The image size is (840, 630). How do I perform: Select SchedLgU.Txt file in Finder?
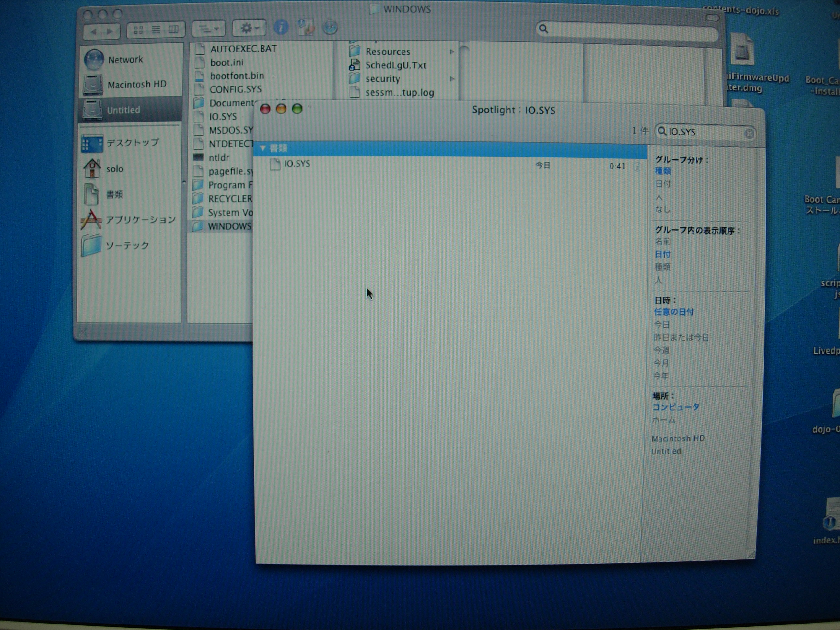396,65
